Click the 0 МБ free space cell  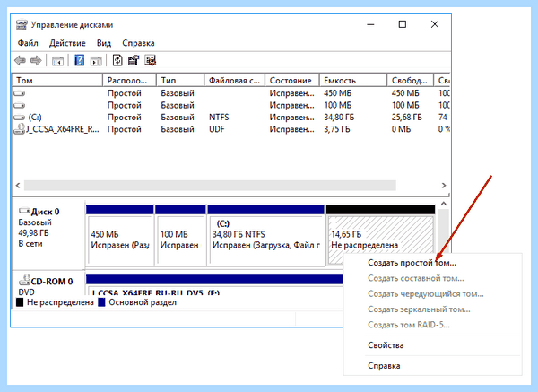coord(401,129)
